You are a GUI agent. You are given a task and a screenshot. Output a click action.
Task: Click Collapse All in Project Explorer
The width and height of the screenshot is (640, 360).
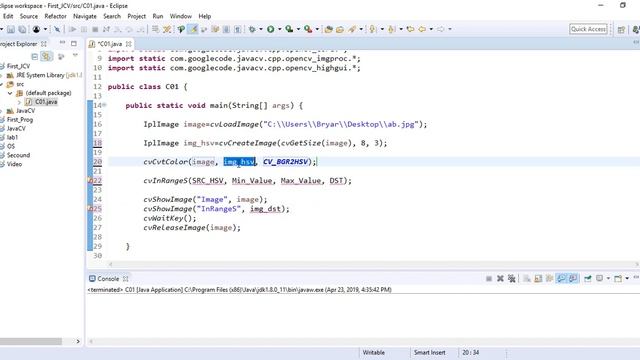[x=35, y=56]
